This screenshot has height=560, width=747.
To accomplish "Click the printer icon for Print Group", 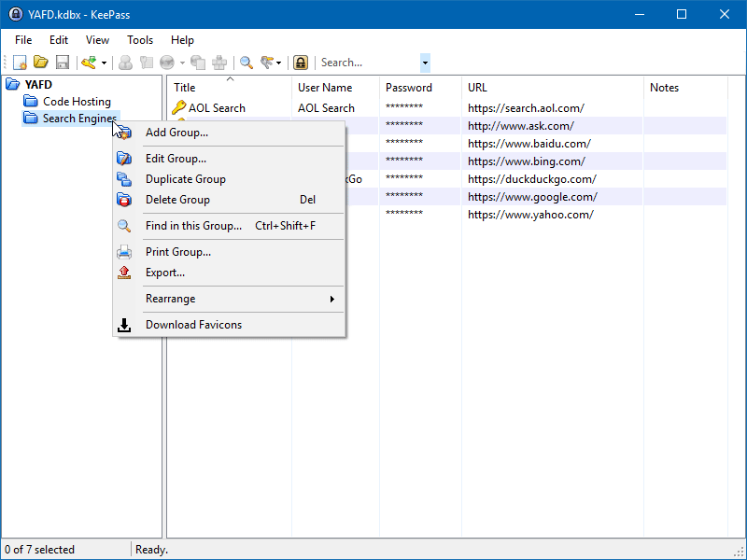I will coord(124,251).
